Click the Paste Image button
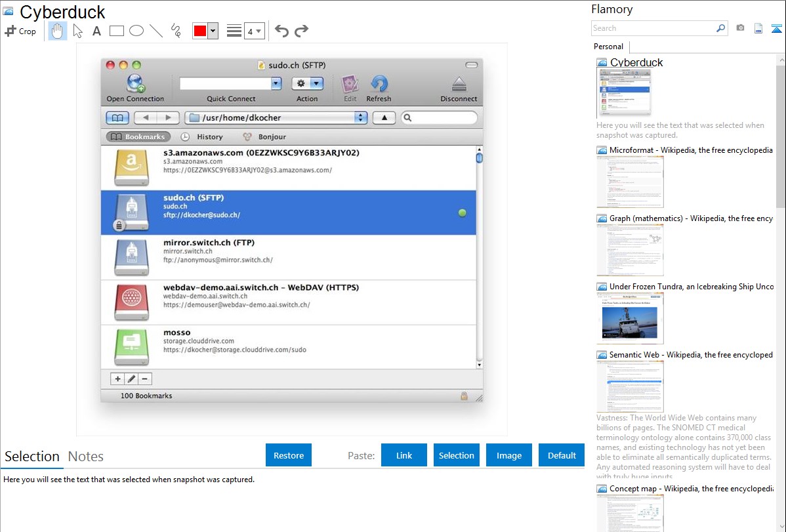Viewport: 786px width, 532px height. coord(509,455)
